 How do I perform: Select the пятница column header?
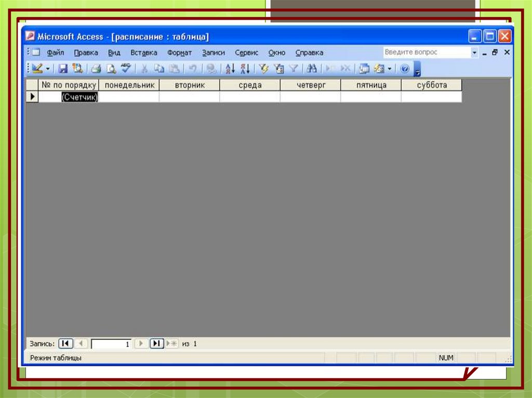click(x=371, y=85)
